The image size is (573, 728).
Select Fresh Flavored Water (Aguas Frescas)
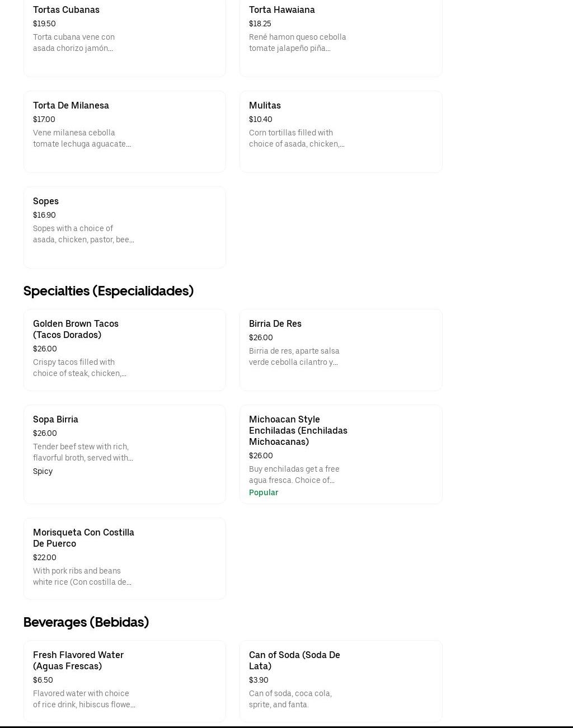coord(124,680)
